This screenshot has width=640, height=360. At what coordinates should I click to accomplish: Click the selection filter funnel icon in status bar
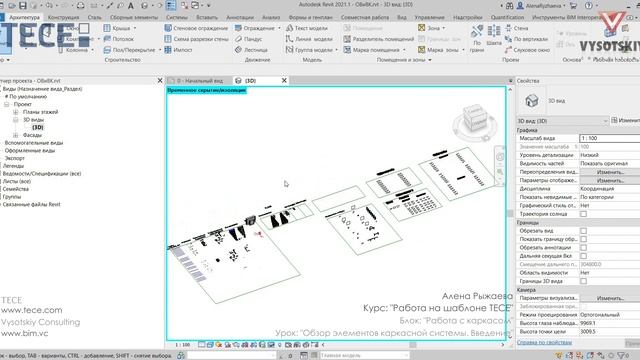pyautogui.click(x=621, y=356)
